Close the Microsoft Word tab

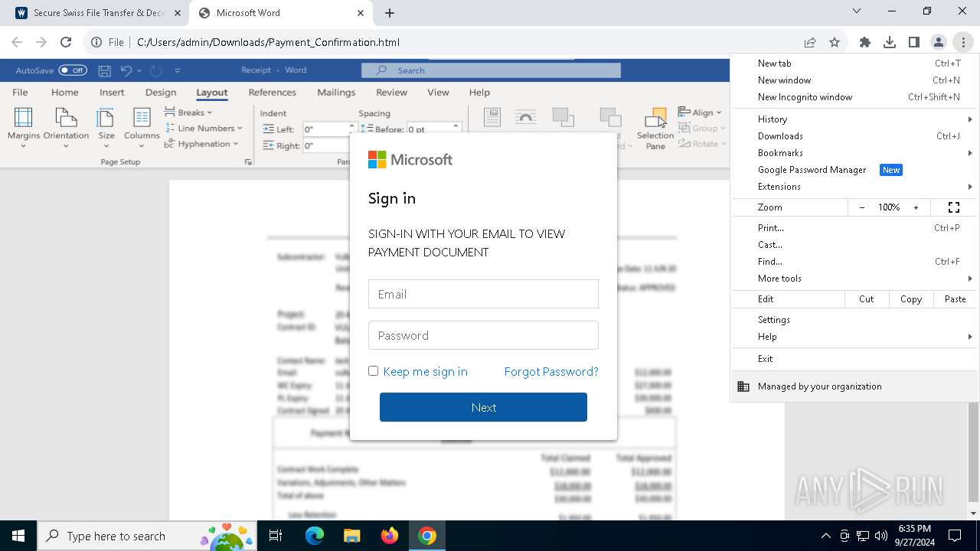(361, 13)
